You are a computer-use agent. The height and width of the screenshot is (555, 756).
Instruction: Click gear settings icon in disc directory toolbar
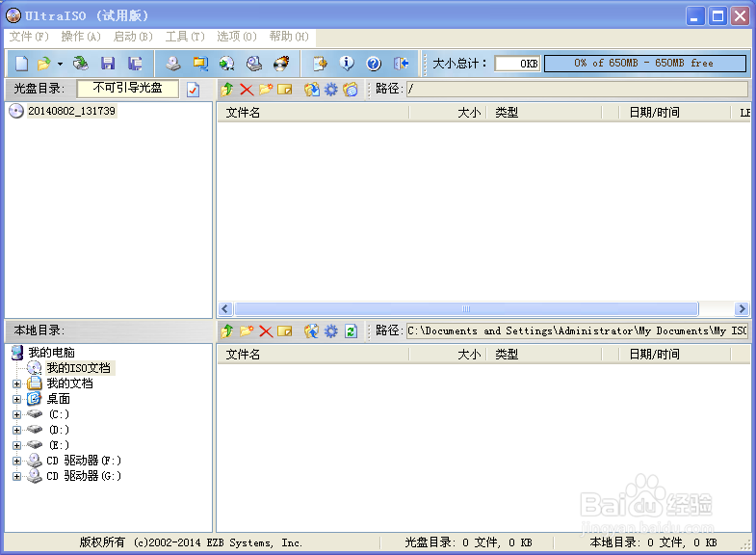click(x=330, y=90)
